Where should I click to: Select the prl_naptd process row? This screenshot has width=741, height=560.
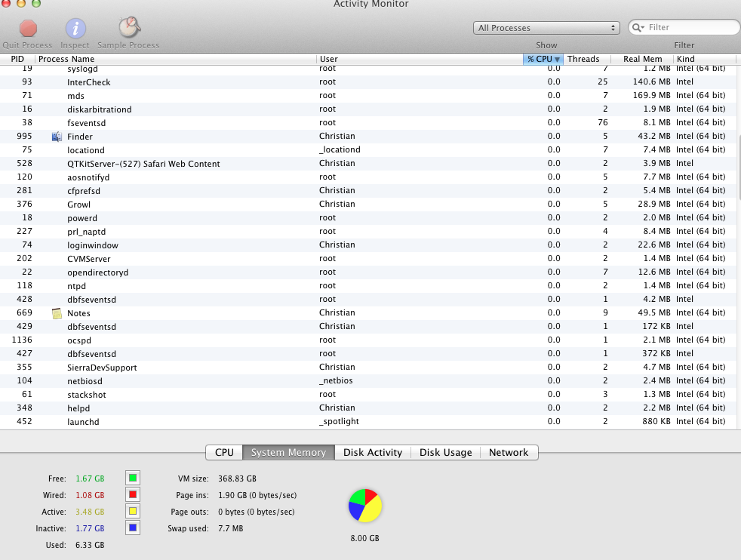pos(368,232)
